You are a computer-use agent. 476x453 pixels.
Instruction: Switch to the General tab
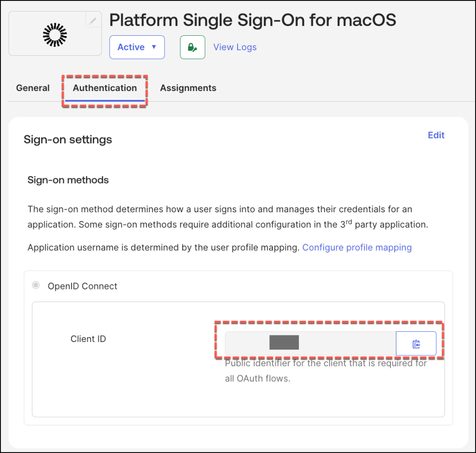point(33,88)
